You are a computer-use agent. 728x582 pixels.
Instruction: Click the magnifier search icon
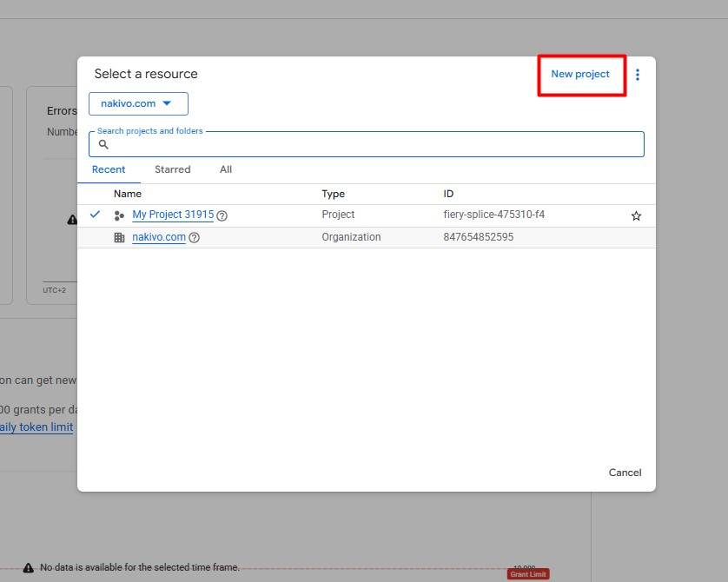pos(104,145)
